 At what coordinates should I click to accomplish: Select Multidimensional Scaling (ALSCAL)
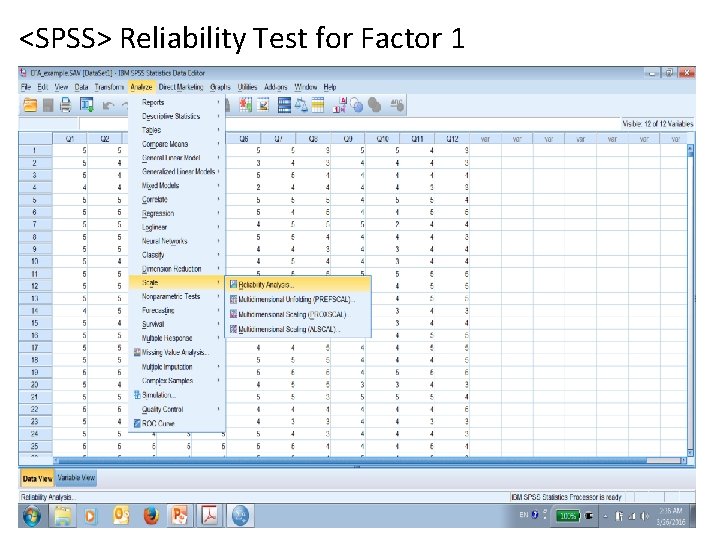coord(298,329)
